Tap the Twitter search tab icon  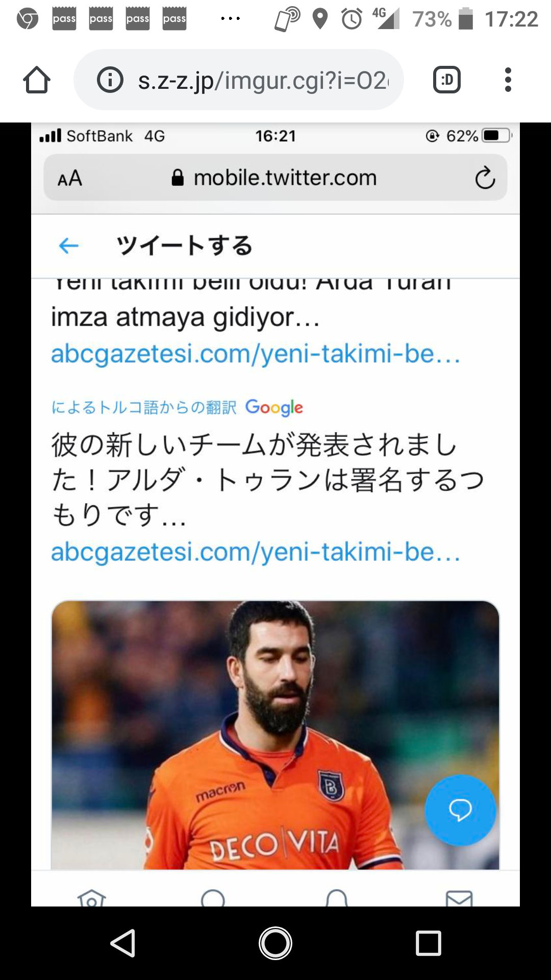(x=213, y=898)
